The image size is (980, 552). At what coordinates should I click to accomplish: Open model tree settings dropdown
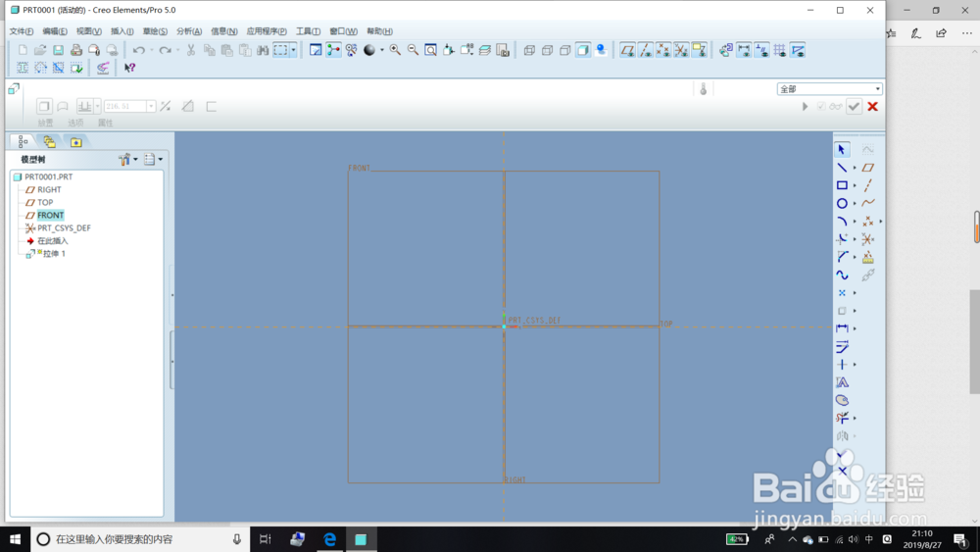[x=128, y=160]
